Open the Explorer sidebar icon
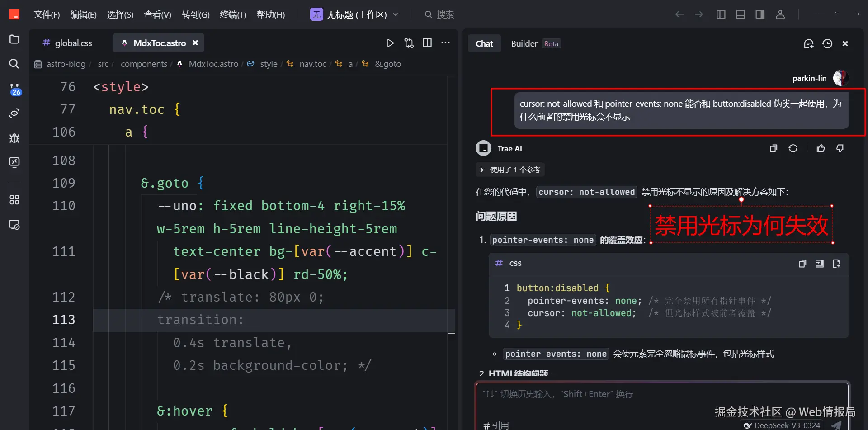868x430 pixels. pos(14,40)
